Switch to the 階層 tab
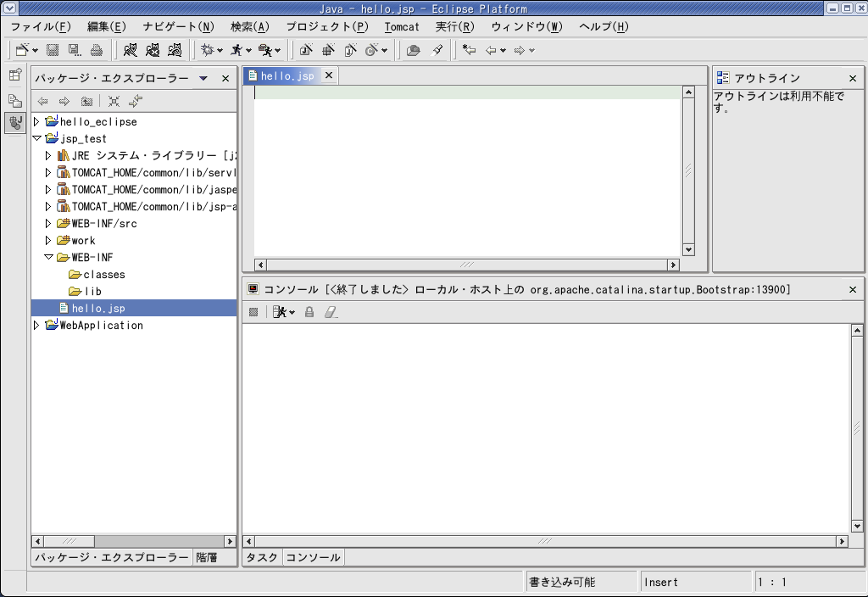The height and width of the screenshot is (597, 868). coord(207,557)
